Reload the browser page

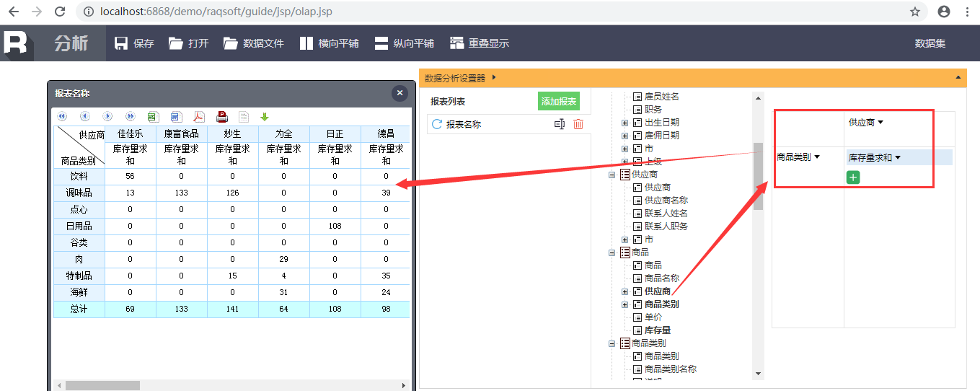[x=60, y=12]
